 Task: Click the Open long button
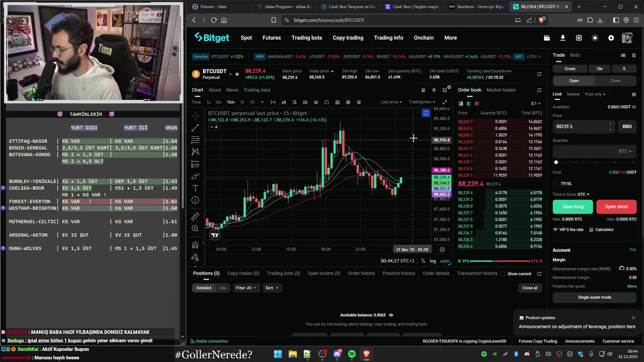(x=573, y=207)
